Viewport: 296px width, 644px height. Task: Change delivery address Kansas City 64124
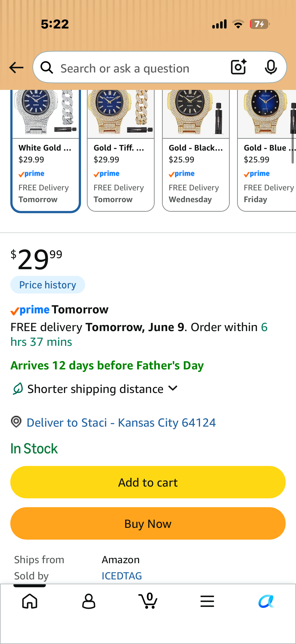[121, 422]
